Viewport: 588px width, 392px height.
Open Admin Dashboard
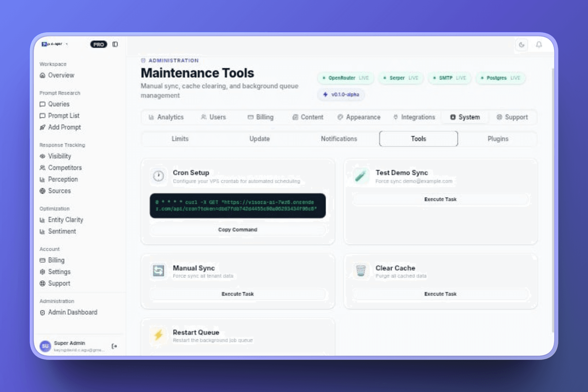[x=69, y=312]
